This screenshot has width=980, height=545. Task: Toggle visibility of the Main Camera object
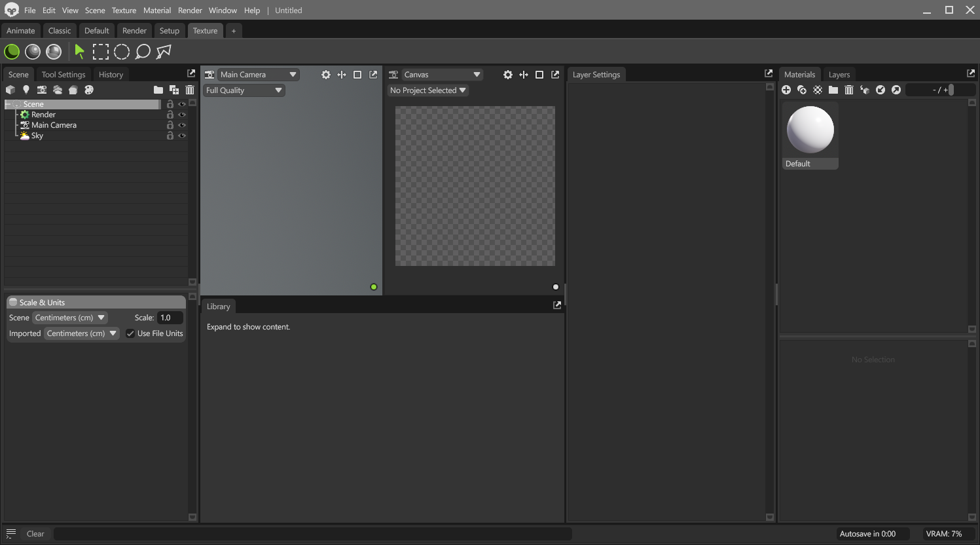(x=182, y=124)
